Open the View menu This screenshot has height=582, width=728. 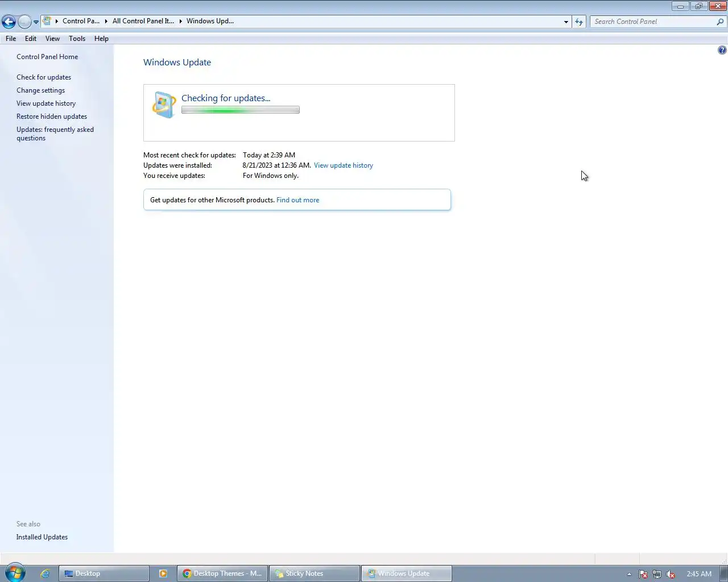point(52,39)
